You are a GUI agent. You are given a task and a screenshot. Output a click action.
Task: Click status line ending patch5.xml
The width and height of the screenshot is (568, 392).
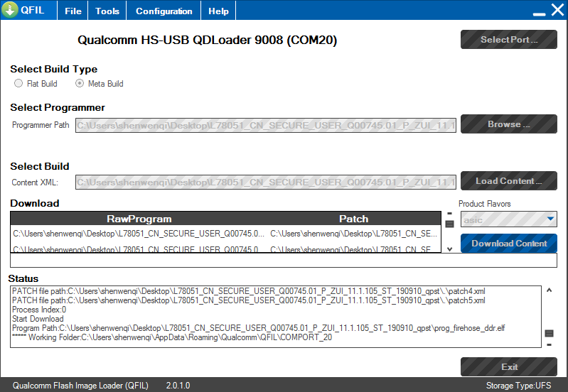pyautogui.click(x=249, y=300)
